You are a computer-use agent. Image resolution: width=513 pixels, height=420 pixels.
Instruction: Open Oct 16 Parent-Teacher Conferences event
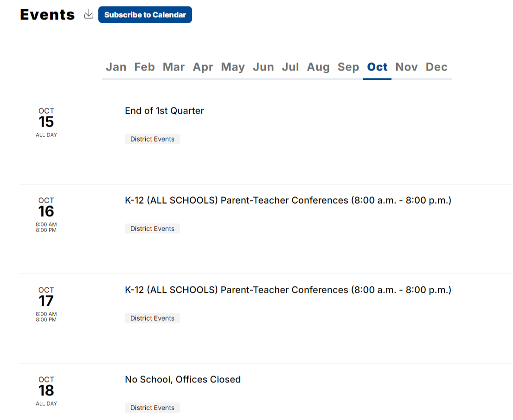tap(288, 200)
